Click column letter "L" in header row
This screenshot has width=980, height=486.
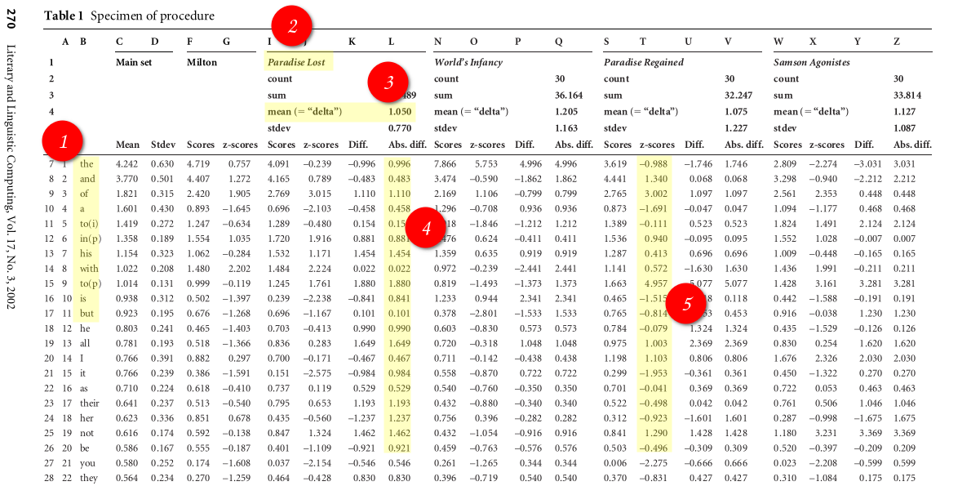tap(391, 42)
